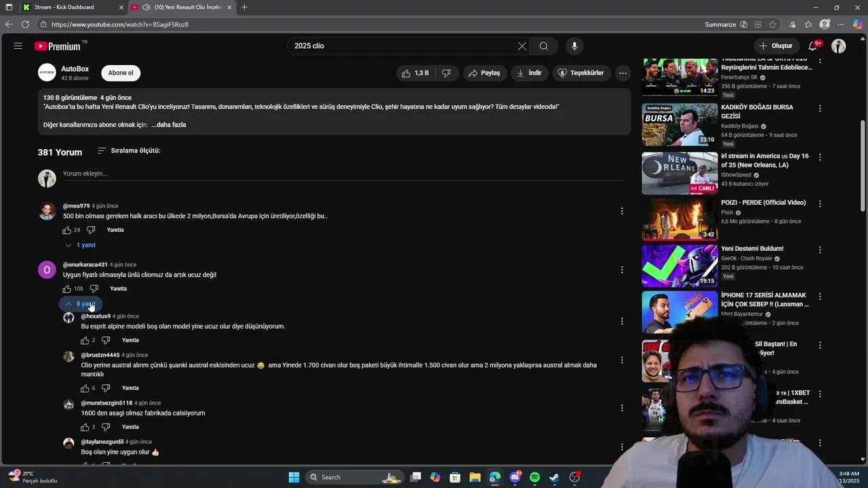Click the Teşekkürler thanks button
Image resolution: width=868 pixels, height=488 pixels.
coord(581,73)
